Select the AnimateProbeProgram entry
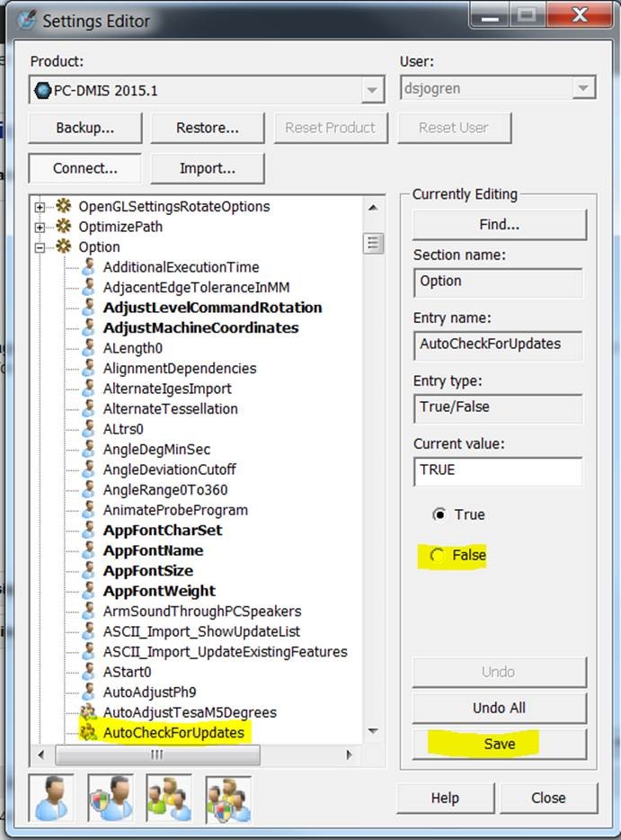This screenshot has width=621, height=840. (175, 510)
